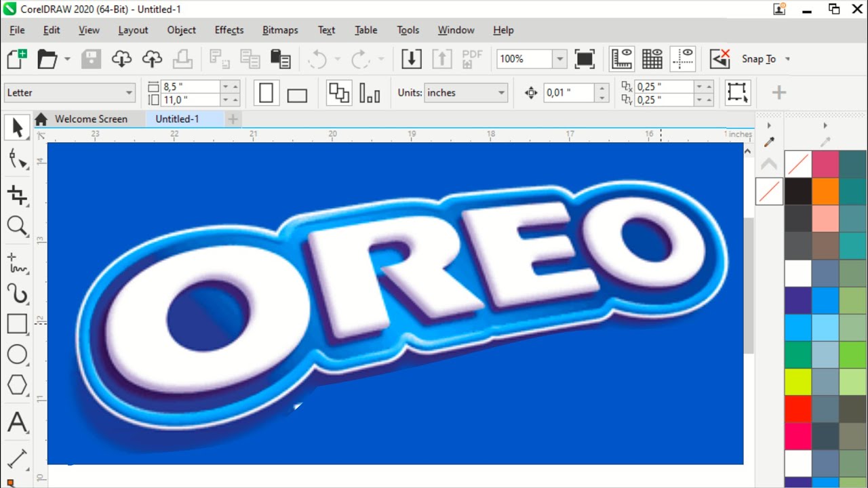Select the eyedropper in the color palette
The image size is (868, 488).
pyautogui.click(x=769, y=142)
